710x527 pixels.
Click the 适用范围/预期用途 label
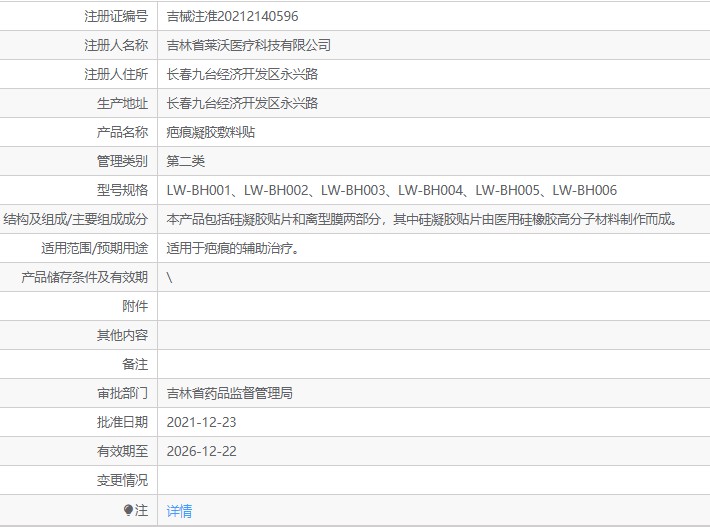95,248
